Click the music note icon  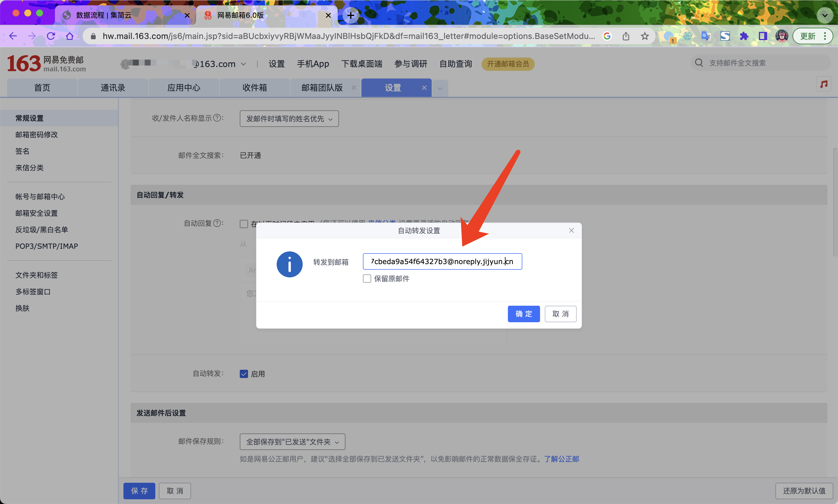pyautogui.click(x=824, y=84)
